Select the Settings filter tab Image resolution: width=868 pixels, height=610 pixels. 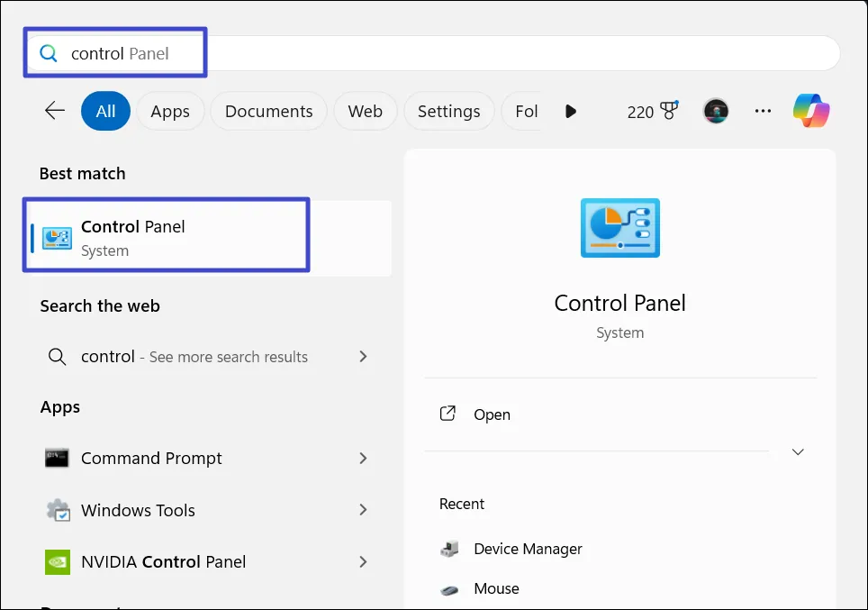pyautogui.click(x=448, y=111)
